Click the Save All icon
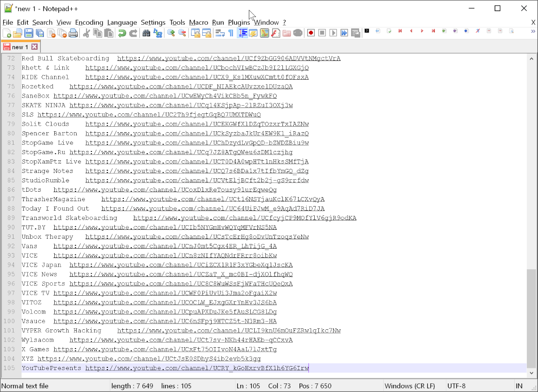This screenshot has height=392, width=538. click(40, 33)
